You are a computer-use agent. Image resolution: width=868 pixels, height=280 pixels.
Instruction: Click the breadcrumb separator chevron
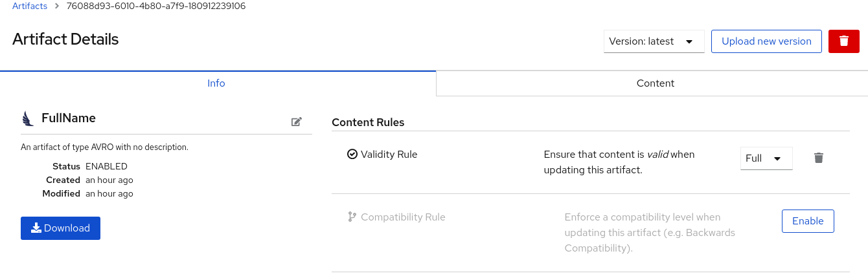[x=57, y=6]
